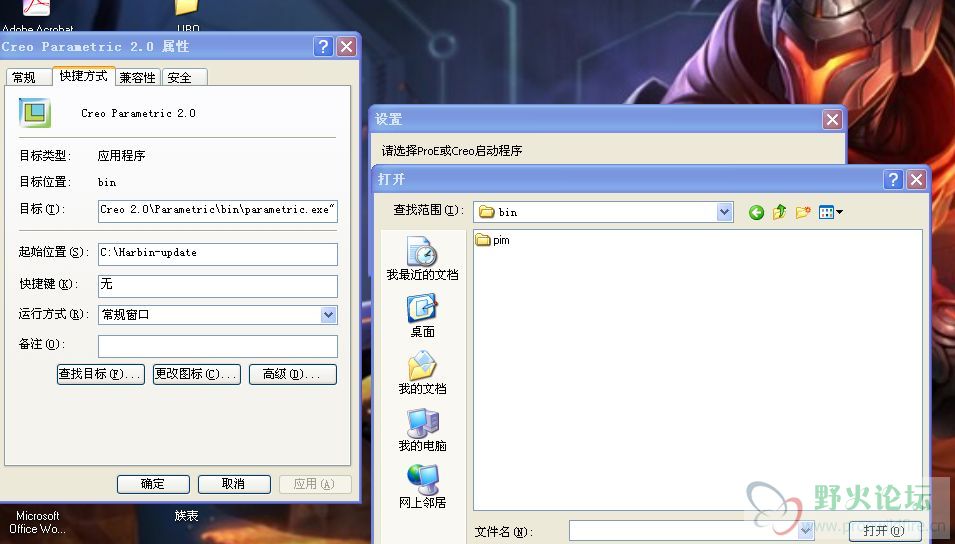The width and height of the screenshot is (955, 544).
Task: Close the 设置 dialog
Action: [832, 119]
